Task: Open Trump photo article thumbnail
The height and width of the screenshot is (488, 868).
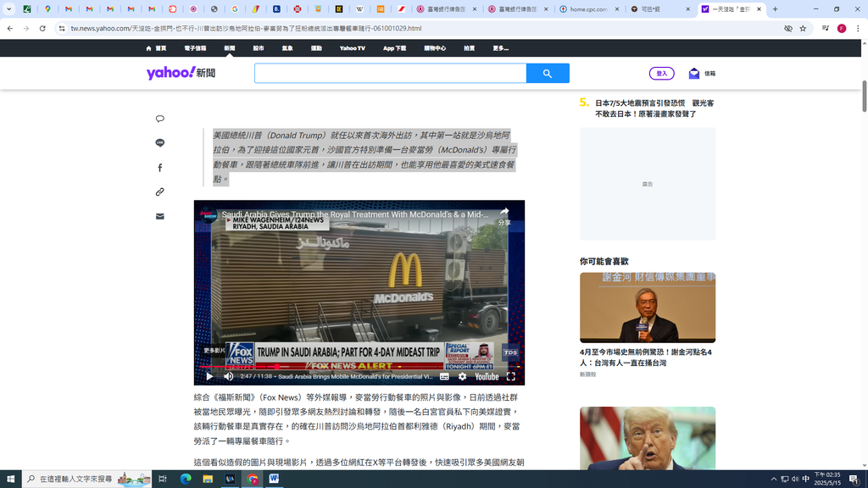Action: [x=648, y=438]
